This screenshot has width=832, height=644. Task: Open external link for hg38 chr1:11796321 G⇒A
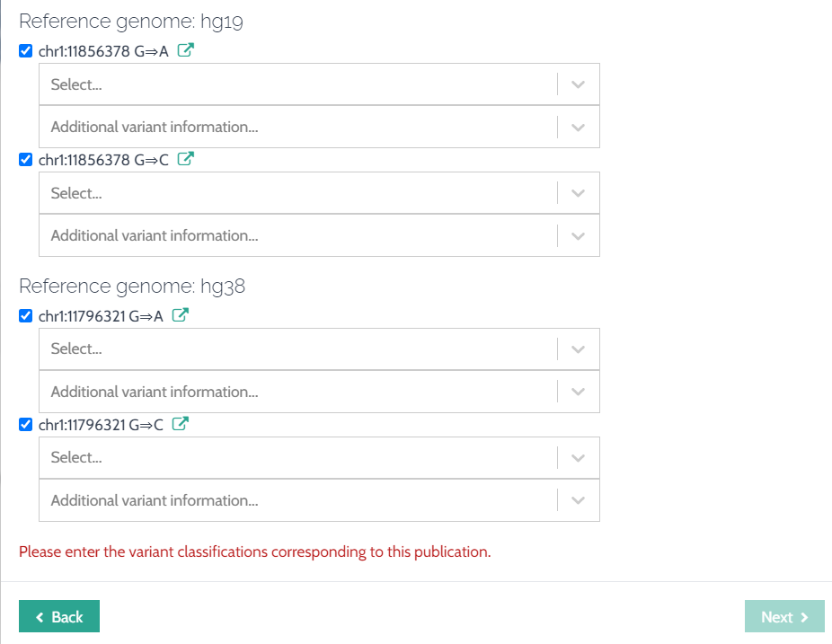(181, 316)
